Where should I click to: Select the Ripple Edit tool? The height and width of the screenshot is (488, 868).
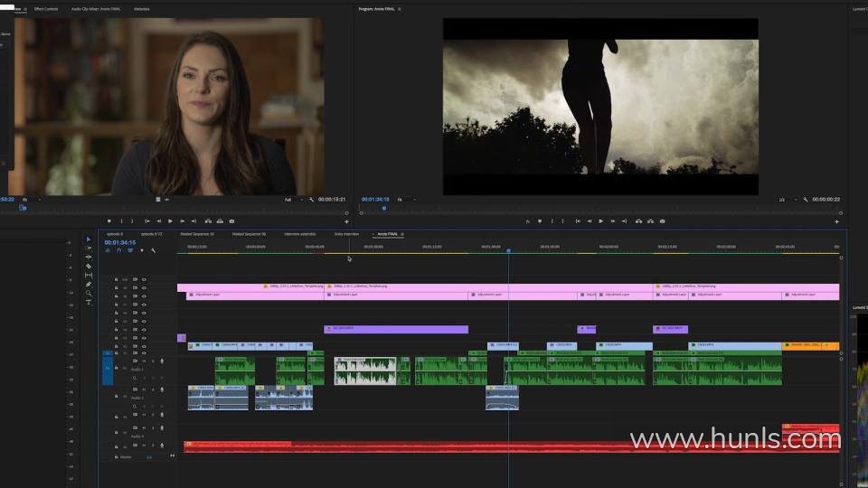point(89,258)
